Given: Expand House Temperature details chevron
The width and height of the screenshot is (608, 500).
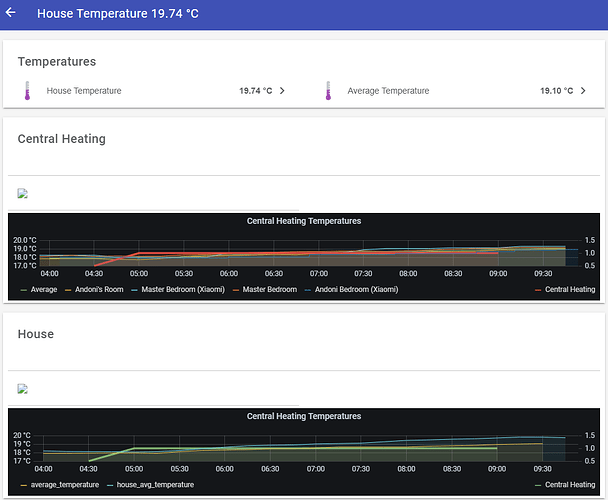Looking at the screenshot, I should (282, 91).
